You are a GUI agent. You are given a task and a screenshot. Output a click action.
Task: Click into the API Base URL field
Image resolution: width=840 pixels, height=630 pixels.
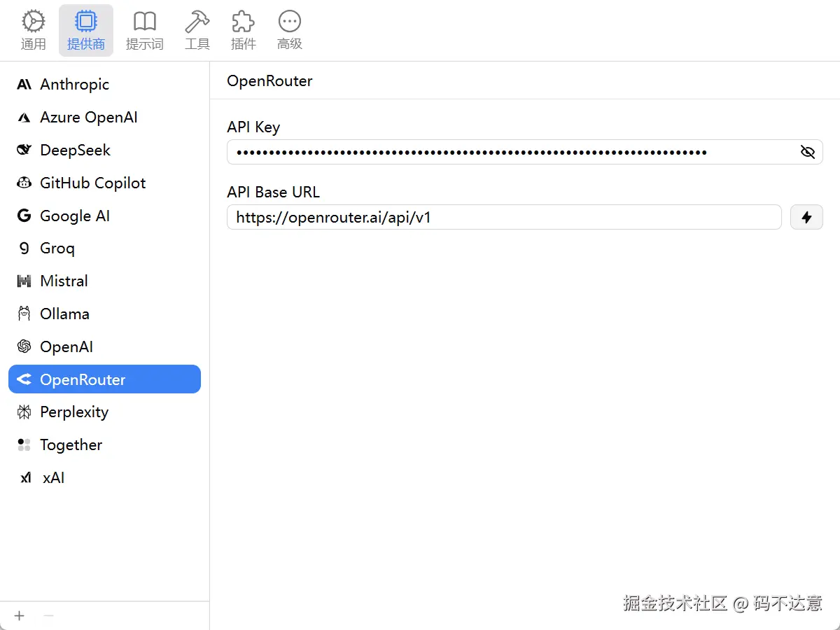coord(504,217)
